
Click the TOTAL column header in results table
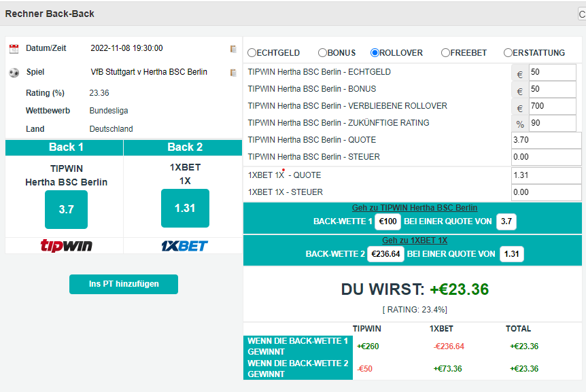click(518, 329)
